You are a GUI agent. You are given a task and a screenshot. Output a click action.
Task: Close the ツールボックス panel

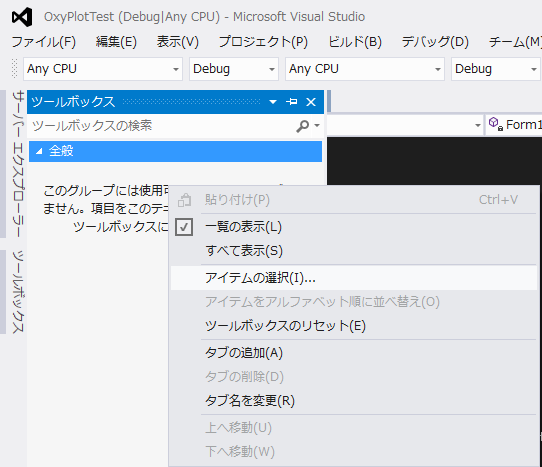[x=311, y=102]
